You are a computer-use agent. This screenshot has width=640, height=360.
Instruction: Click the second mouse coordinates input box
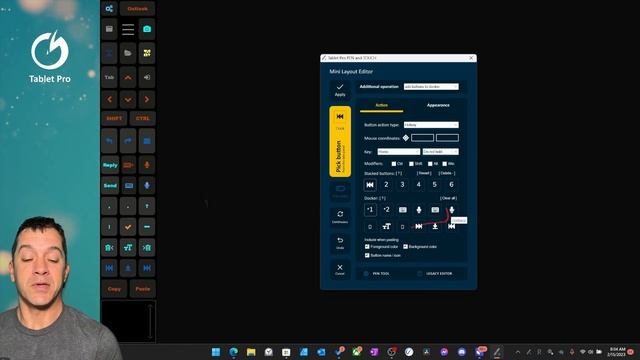(x=447, y=138)
